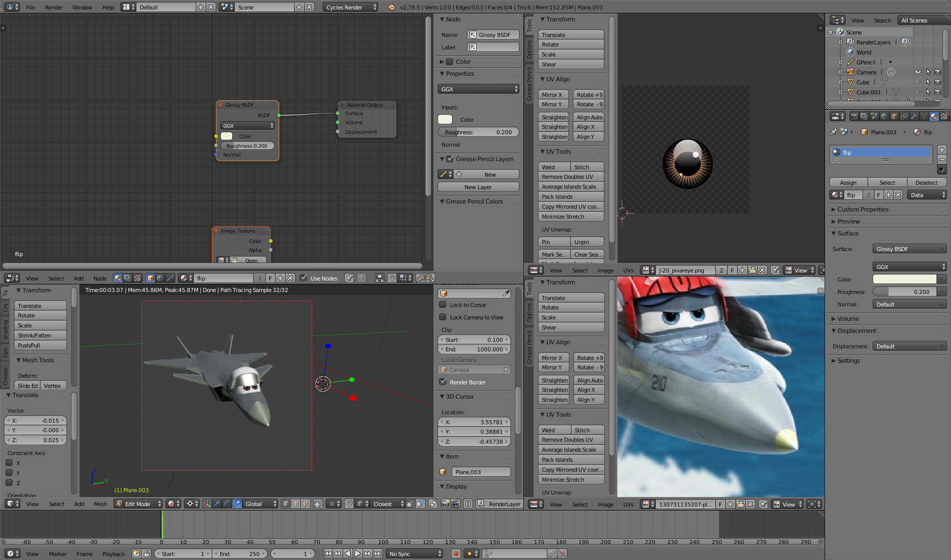This screenshot has width=951, height=560.
Task: Enable the Lock to Cursor checkbox
Action: tap(443, 305)
